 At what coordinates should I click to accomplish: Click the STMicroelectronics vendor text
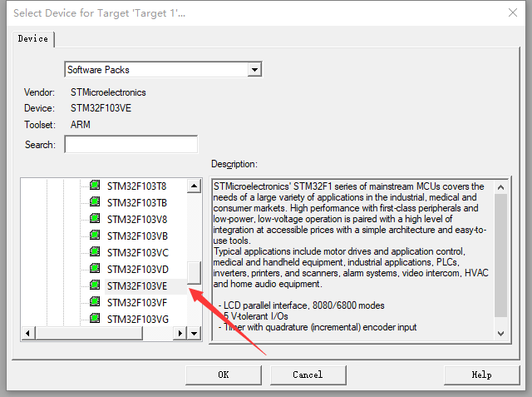108,92
